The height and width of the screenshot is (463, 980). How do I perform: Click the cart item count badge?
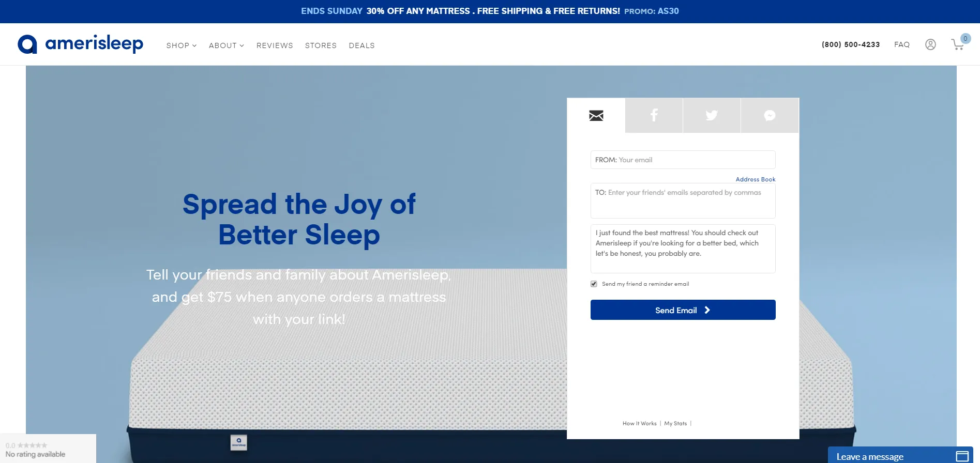965,39
